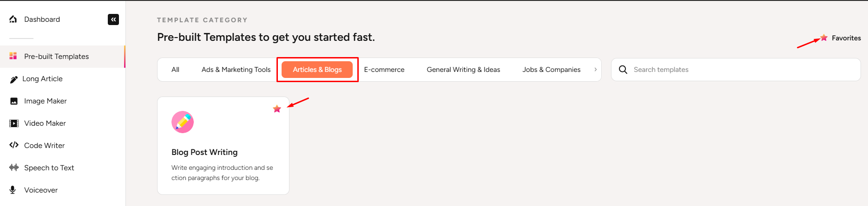The height and width of the screenshot is (206, 868).
Task: Click the Pre-built Templates grid icon
Action: 13,56
